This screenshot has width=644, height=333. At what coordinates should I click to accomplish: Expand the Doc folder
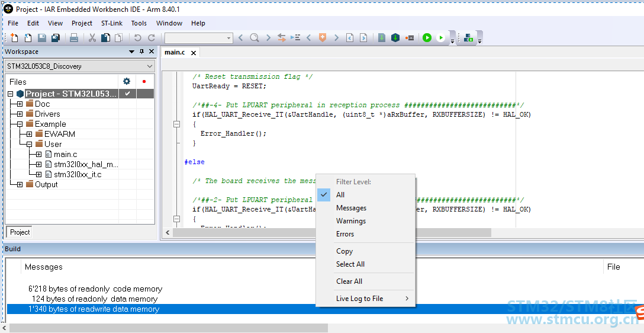[x=20, y=104]
